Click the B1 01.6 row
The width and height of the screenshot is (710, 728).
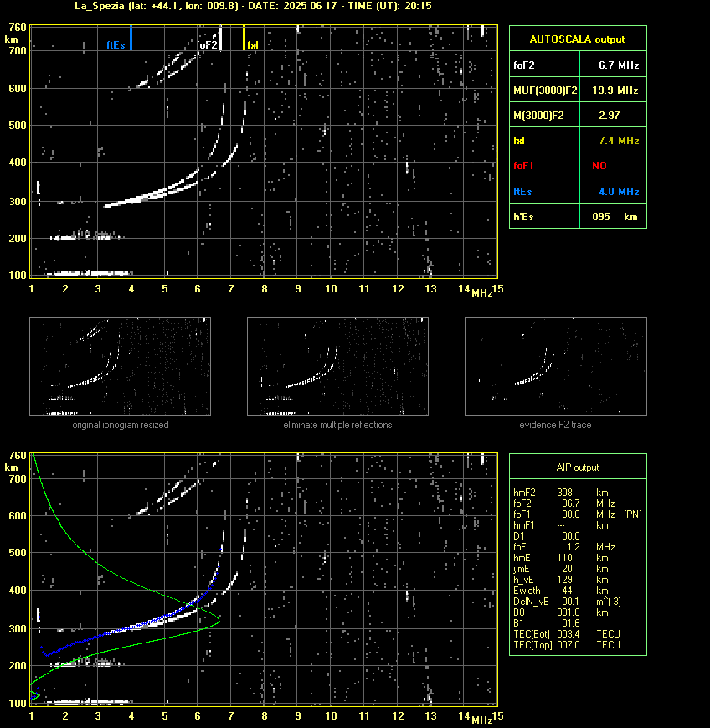point(547,623)
